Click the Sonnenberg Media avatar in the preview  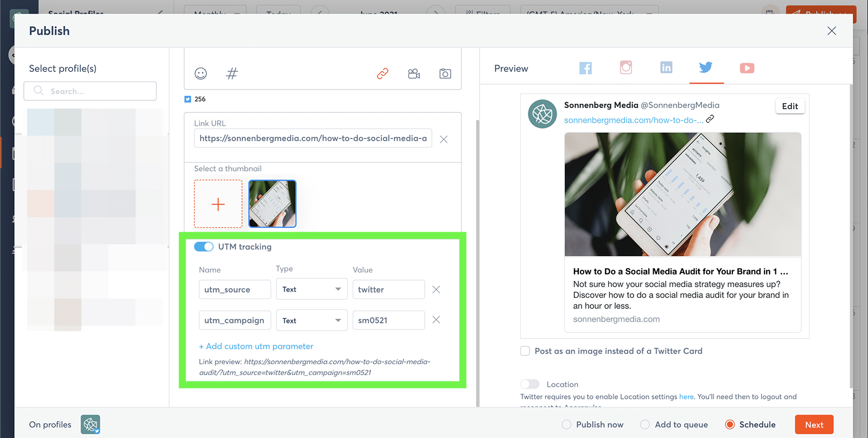pos(542,114)
